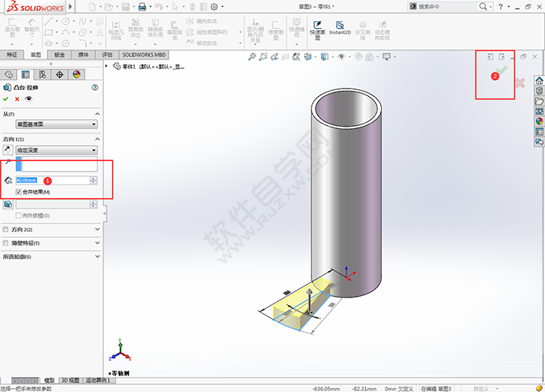Click the 运动算例 1 bottom tab
Image resolution: width=545 pixels, height=392 pixels.
pos(101,380)
